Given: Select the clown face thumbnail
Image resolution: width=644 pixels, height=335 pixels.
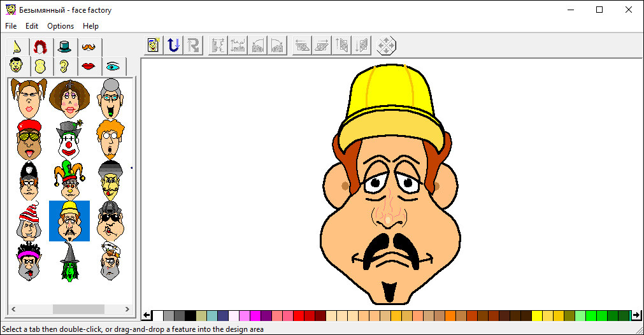Looking at the screenshot, I should [x=69, y=139].
